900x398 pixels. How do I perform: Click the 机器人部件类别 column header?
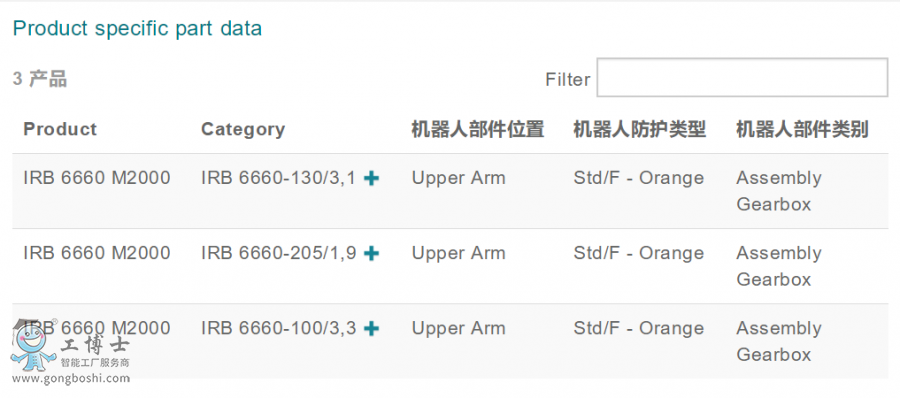(x=802, y=129)
